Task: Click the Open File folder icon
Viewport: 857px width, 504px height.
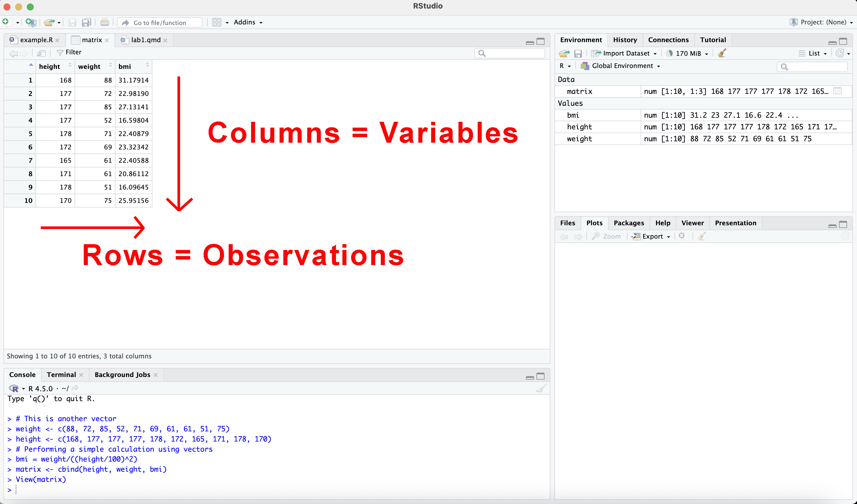Action: (x=49, y=22)
